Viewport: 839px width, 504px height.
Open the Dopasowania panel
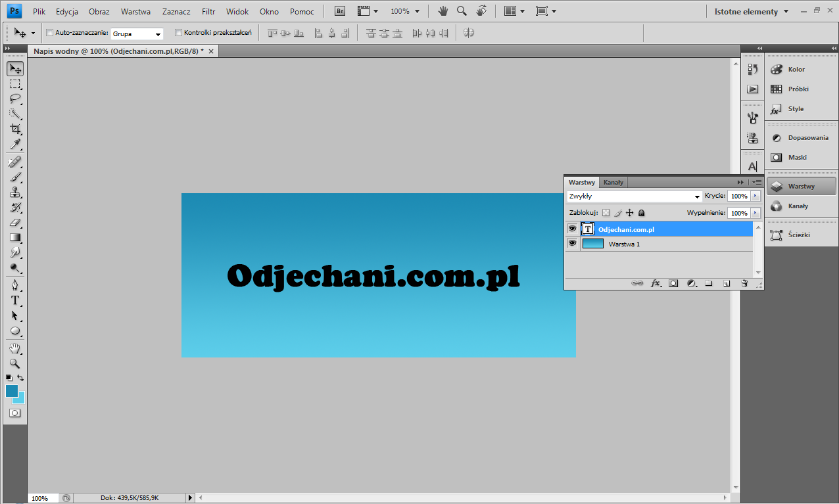(x=802, y=138)
